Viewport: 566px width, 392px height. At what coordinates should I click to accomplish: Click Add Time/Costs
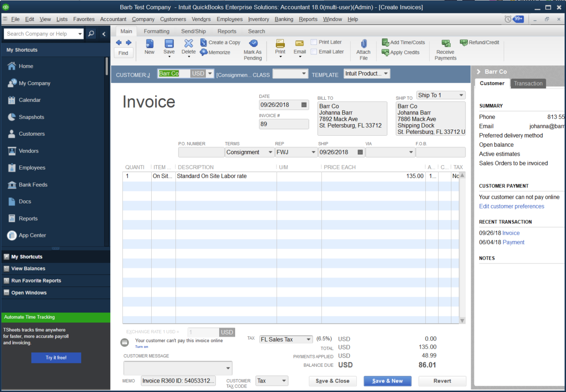[404, 42]
